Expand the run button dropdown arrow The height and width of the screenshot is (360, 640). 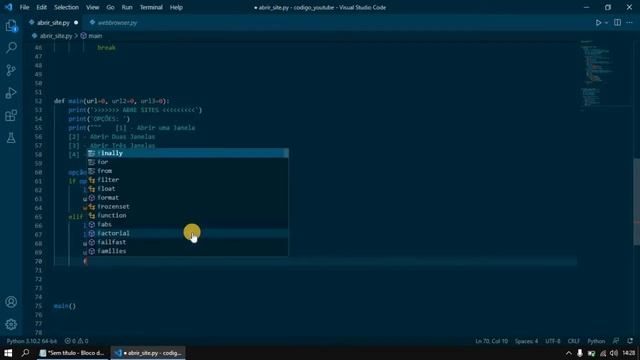click(x=606, y=23)
